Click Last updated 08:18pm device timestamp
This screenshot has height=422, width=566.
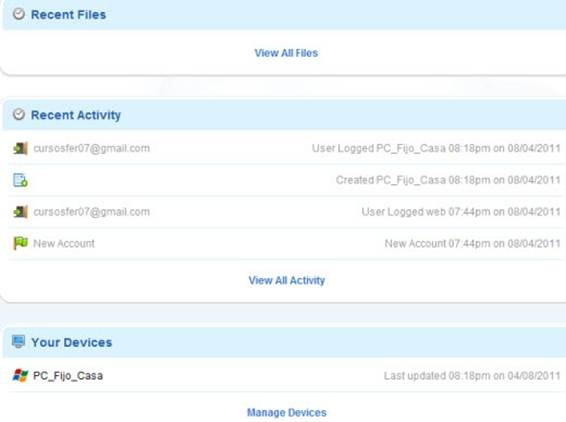click(472, 376)
